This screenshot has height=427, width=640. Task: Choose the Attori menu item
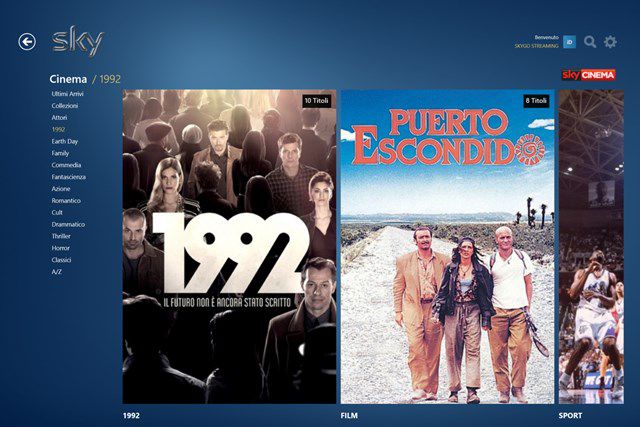click(59, 118)
